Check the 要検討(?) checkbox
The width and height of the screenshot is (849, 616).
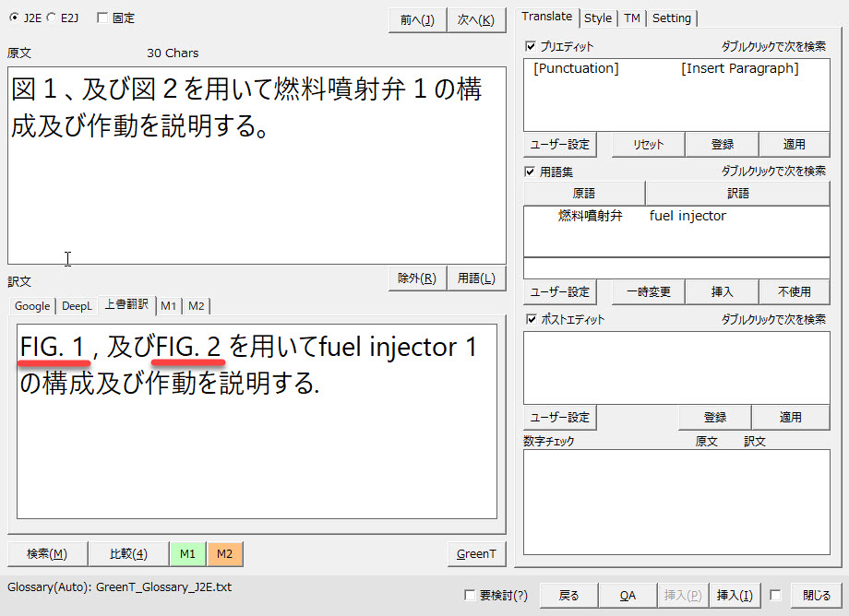pyautogui.click(x=471, y=596)
